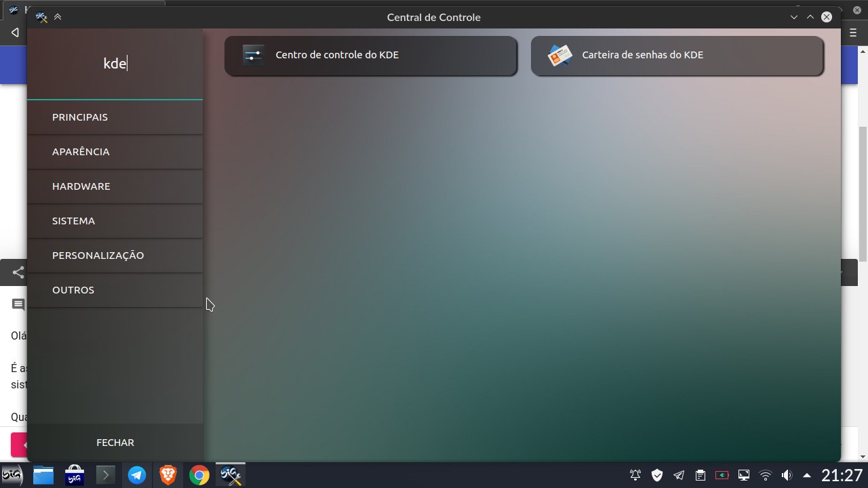
Task: Click the background browser vertical scrollbar
Action: pos(863,193)
